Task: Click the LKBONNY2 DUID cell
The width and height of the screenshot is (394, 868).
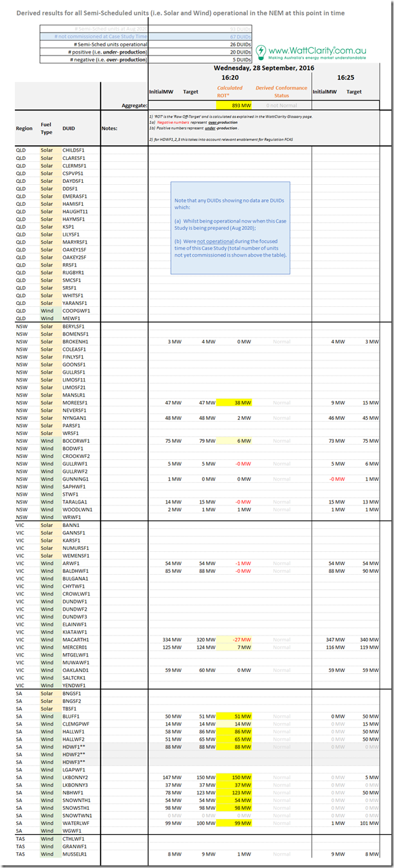Action: [x=76, y=777]
